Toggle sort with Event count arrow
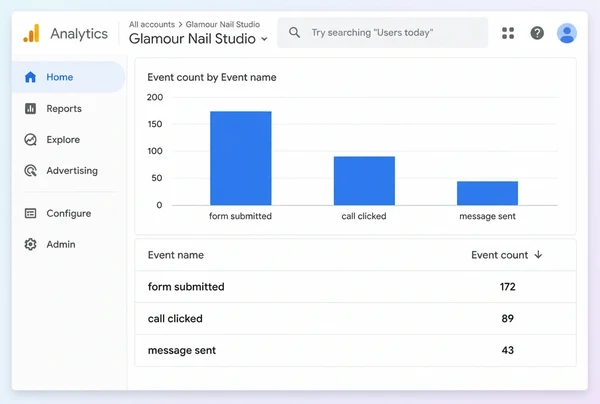The image size is (600, 404). (x=538, y=255)
